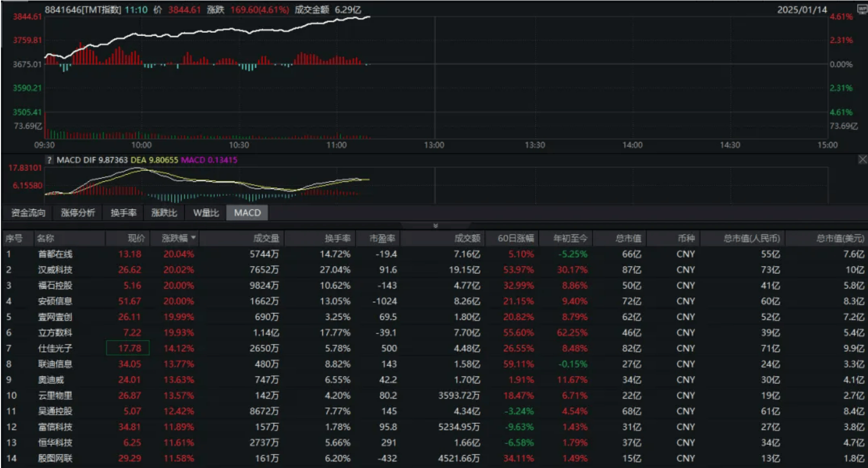Collapse the chart panel with chevron arrow

435,225
